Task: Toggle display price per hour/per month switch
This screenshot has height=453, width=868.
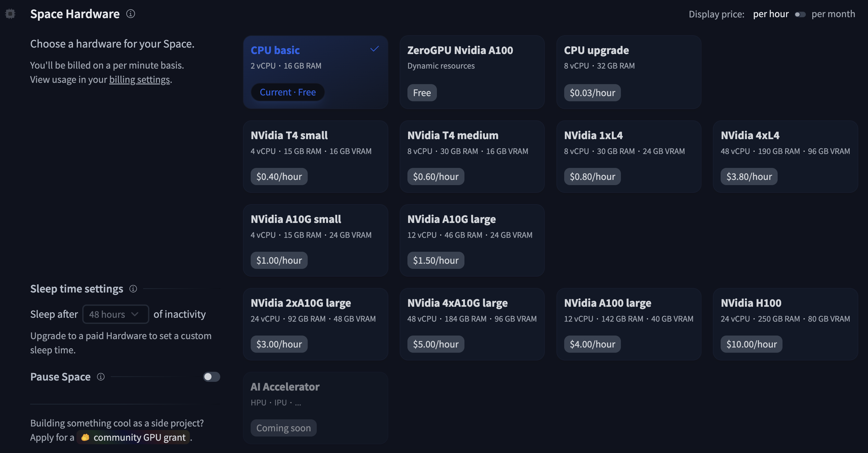Action: (800, 15)
